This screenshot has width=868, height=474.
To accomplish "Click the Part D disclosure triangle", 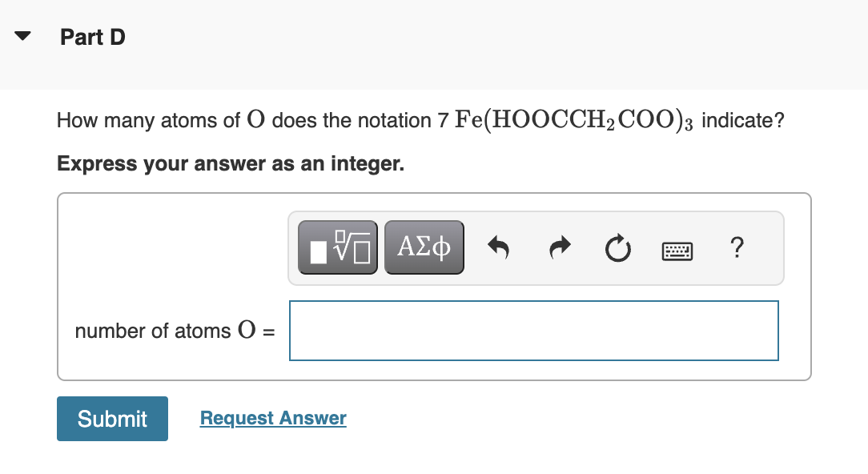I will pyautogui.click(x=22, y=35).
